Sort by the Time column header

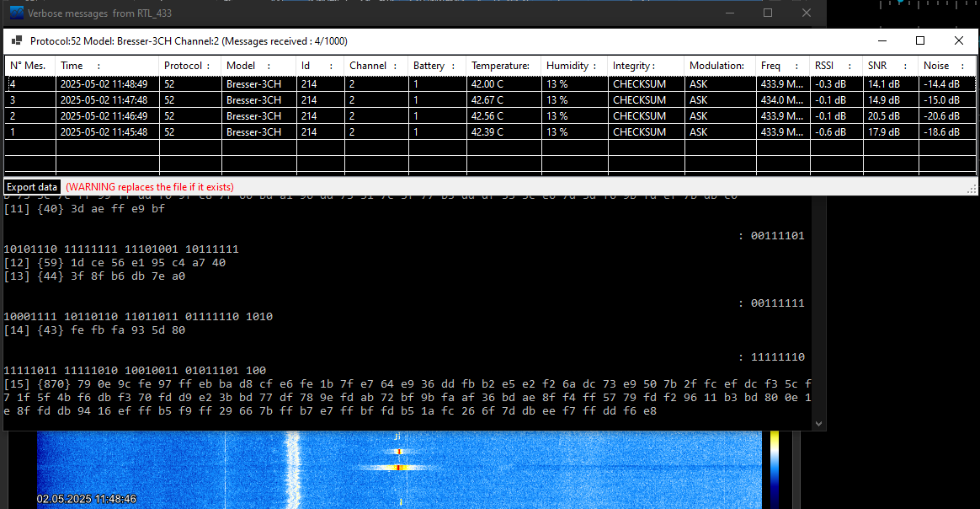coord(107,66)
